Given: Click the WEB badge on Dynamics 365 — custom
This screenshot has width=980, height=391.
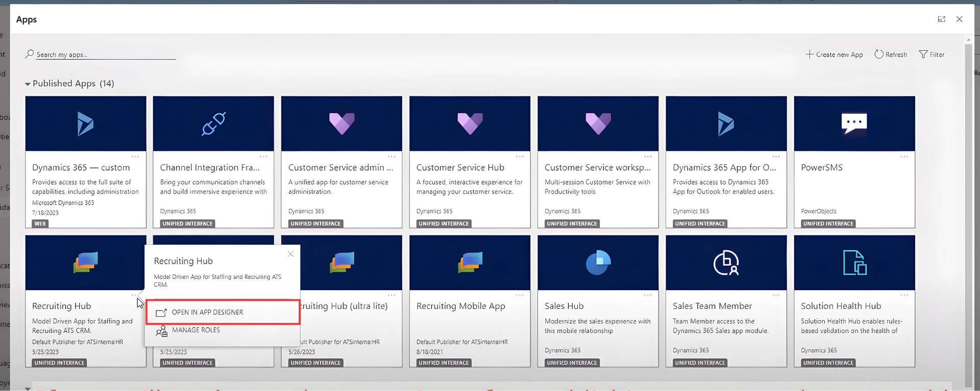Looking at the screenshot, I should pos(40,224).
